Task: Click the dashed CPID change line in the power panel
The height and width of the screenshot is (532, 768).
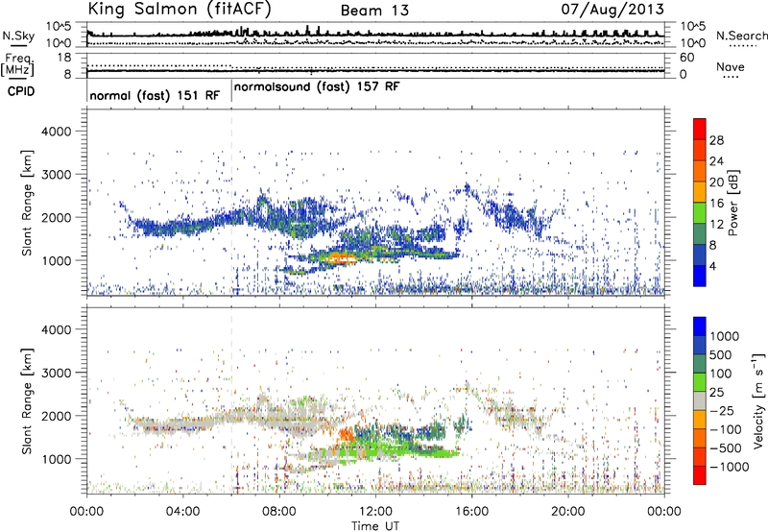Action: (231, 202)
